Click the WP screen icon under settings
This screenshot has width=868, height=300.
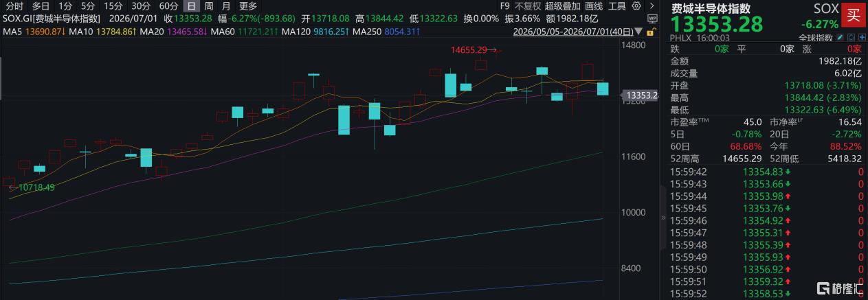(652, 19)
